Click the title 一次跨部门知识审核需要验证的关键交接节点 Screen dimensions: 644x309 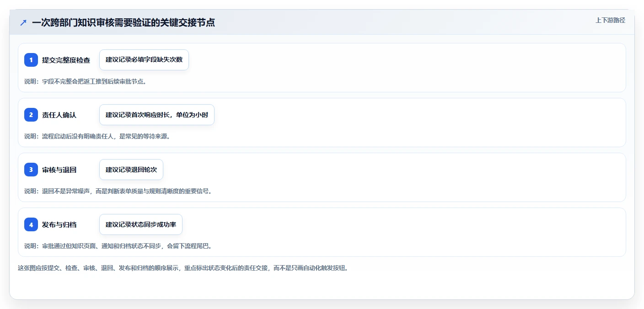123,22
